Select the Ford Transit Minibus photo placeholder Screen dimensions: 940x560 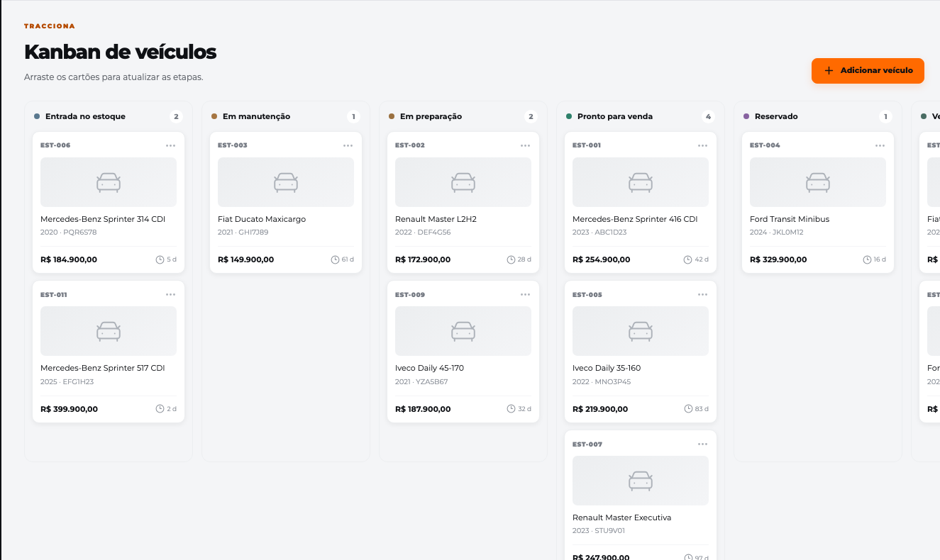click(818, 182)
